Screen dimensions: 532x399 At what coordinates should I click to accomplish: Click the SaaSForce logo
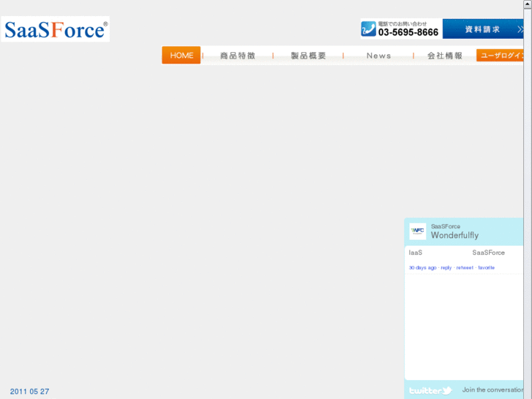click(56, 29)
